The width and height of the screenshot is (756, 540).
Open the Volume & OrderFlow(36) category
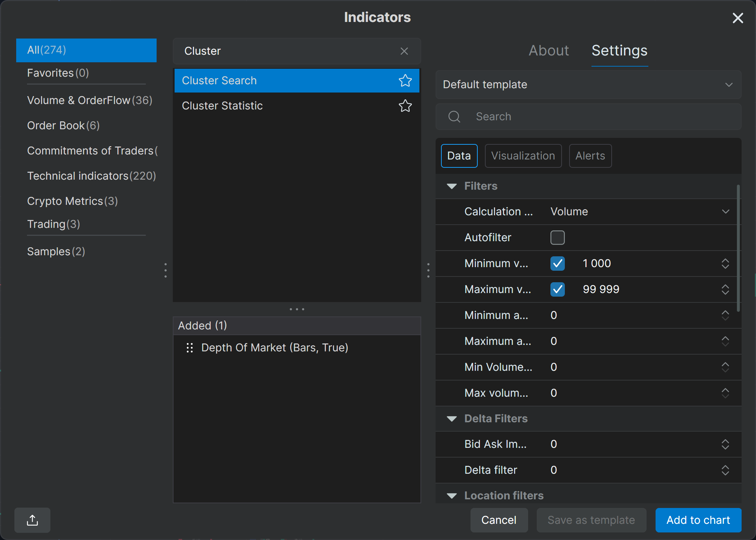[x=86, y=100]
